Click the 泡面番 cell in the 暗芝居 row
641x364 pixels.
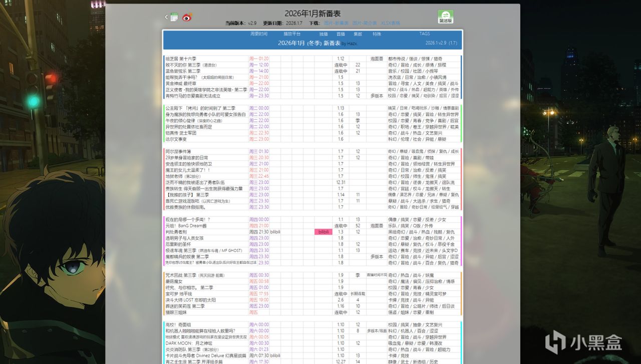tap(377, 59)
